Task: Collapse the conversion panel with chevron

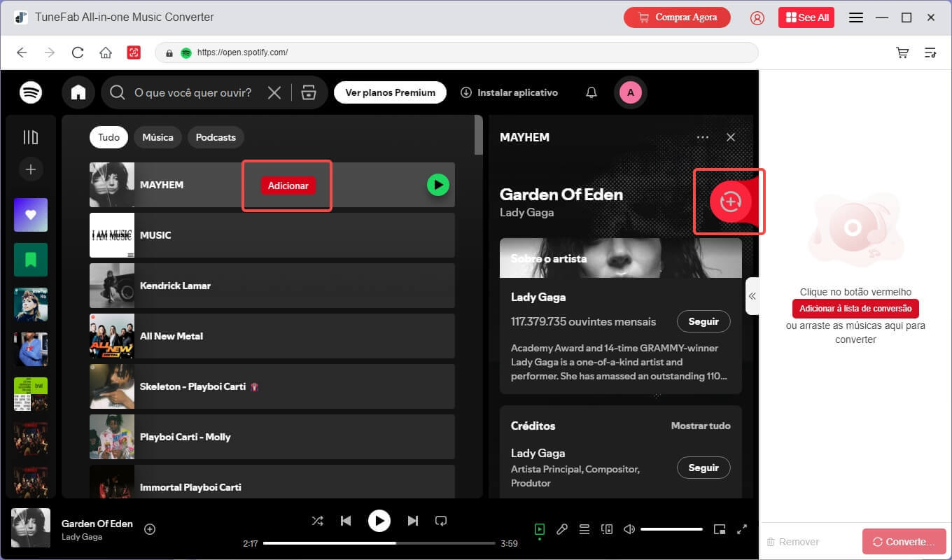Action: [752, 296]
